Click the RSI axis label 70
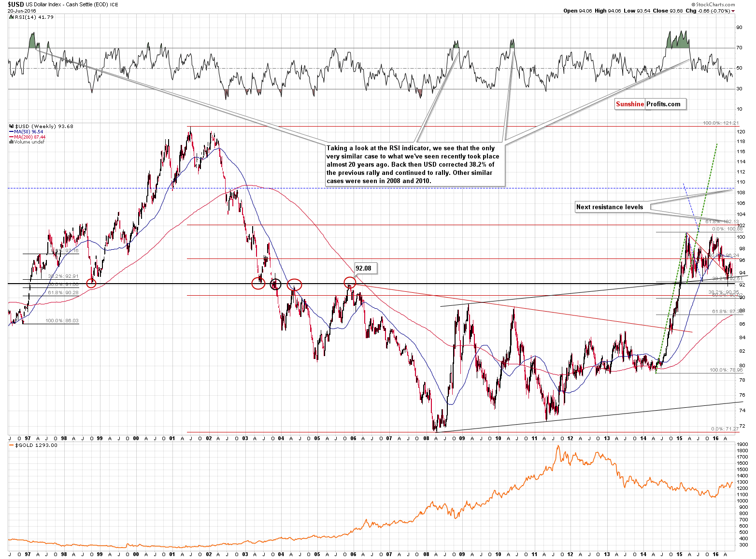Screen dimensions: 756x559 tap(739, 48)
